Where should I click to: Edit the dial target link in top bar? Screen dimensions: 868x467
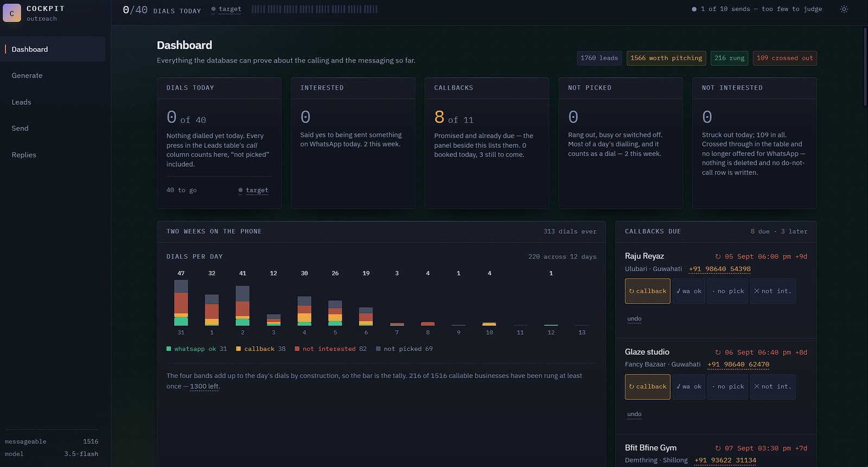[226, 9]
